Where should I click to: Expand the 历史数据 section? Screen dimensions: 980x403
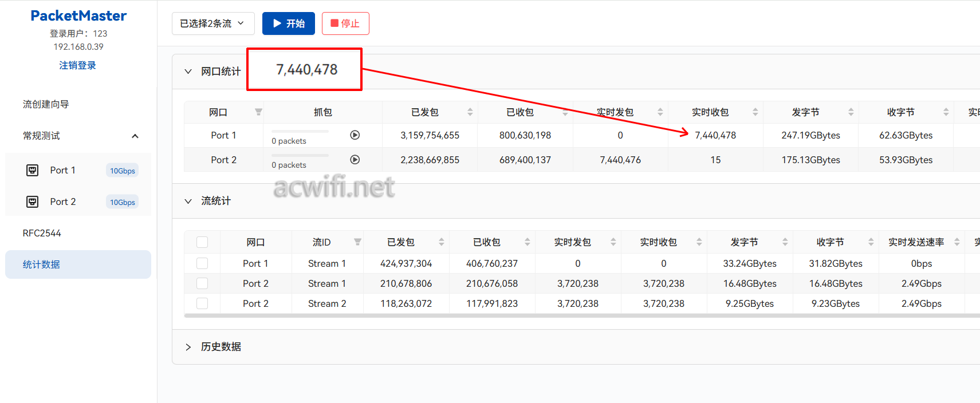click(188, 347)
